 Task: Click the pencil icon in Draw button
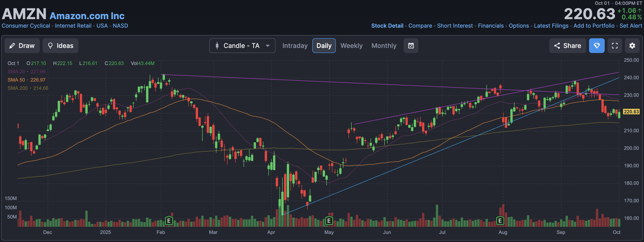point(12,46)
